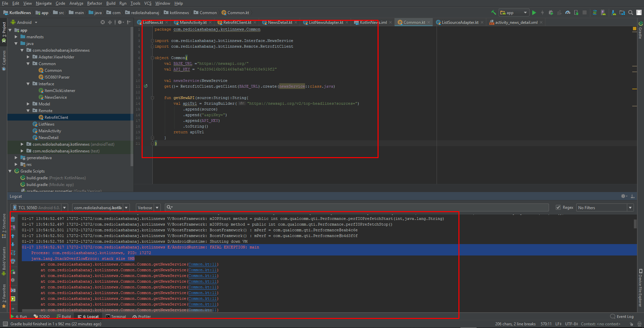The height and width of the screenshot is (328, 644).
Task: Switch to the MainActivity.kt tab
Action: [x=193, y=22]
